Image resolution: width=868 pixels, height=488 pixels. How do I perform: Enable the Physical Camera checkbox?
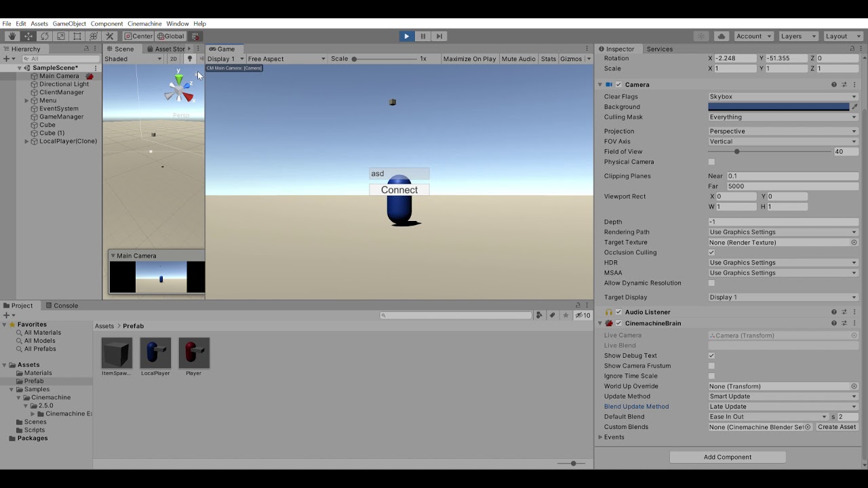point(711,161)
